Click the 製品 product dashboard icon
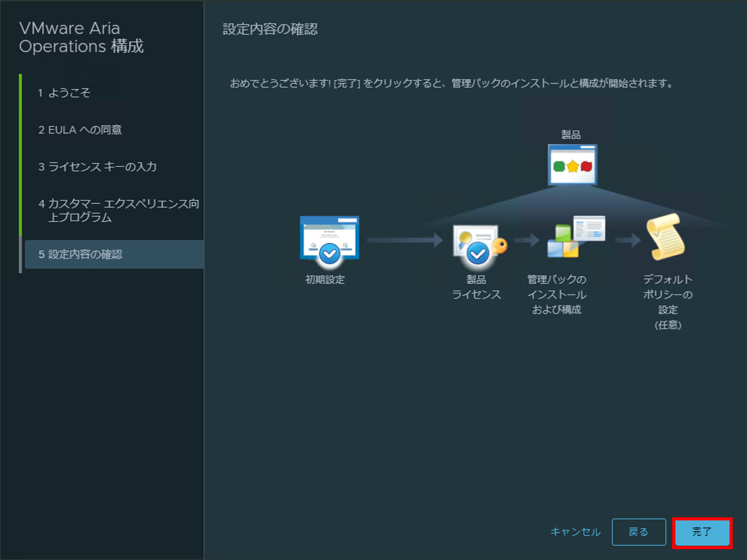 pyautogui.click(x=572, y=165)
